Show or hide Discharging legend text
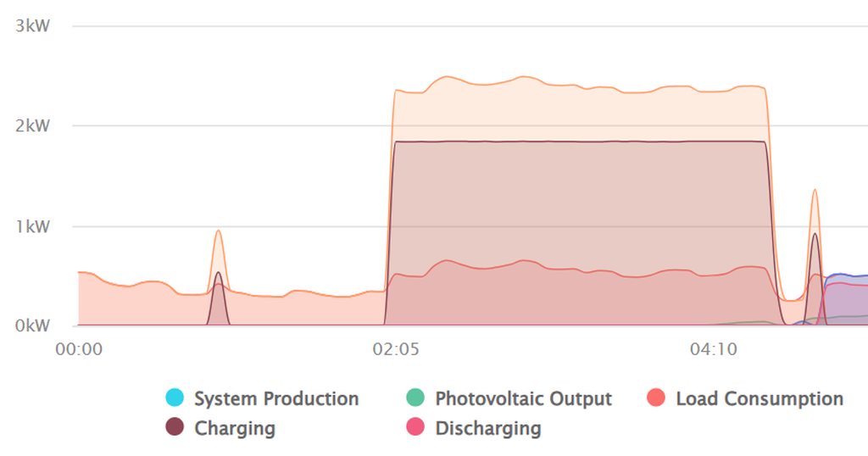Viewport: 868px width, 456px height. (488, 428)
